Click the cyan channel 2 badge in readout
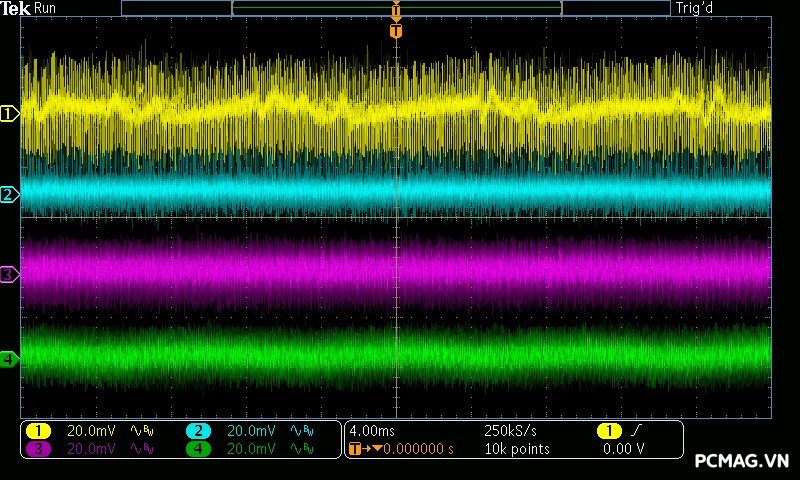 coord(198,430)
